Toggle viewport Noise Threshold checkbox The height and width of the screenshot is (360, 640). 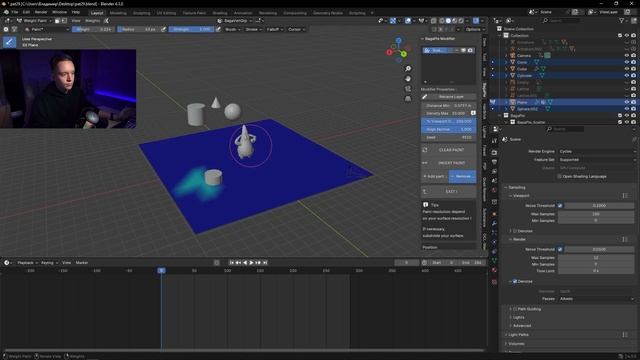click(560, 206)
